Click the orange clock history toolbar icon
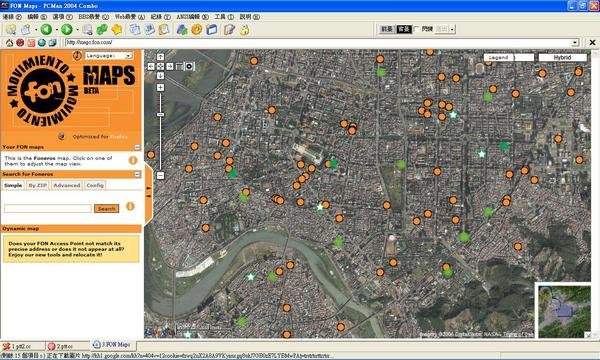600x360 pixels. click(197, 29)
